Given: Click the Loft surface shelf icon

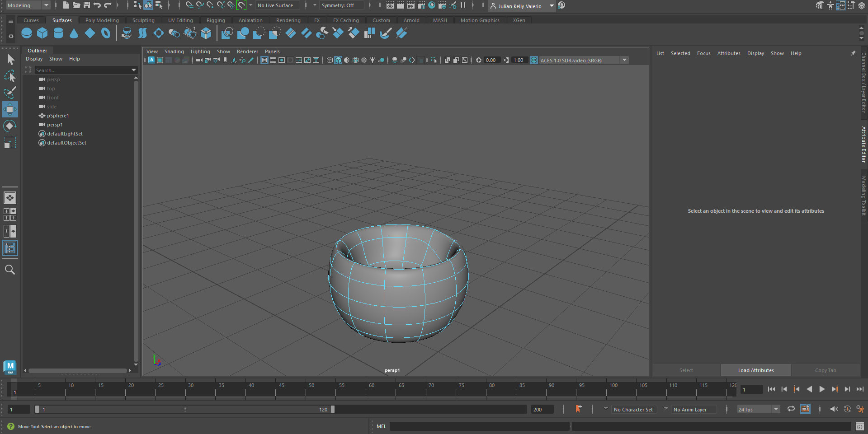Looking at the screenshot, I should 143,33.
